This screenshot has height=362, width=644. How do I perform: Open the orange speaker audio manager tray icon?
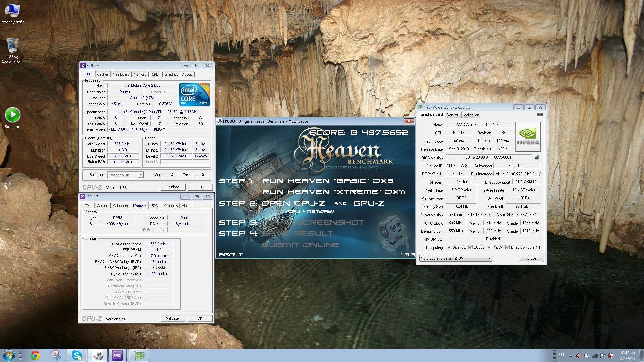[579, 356]
